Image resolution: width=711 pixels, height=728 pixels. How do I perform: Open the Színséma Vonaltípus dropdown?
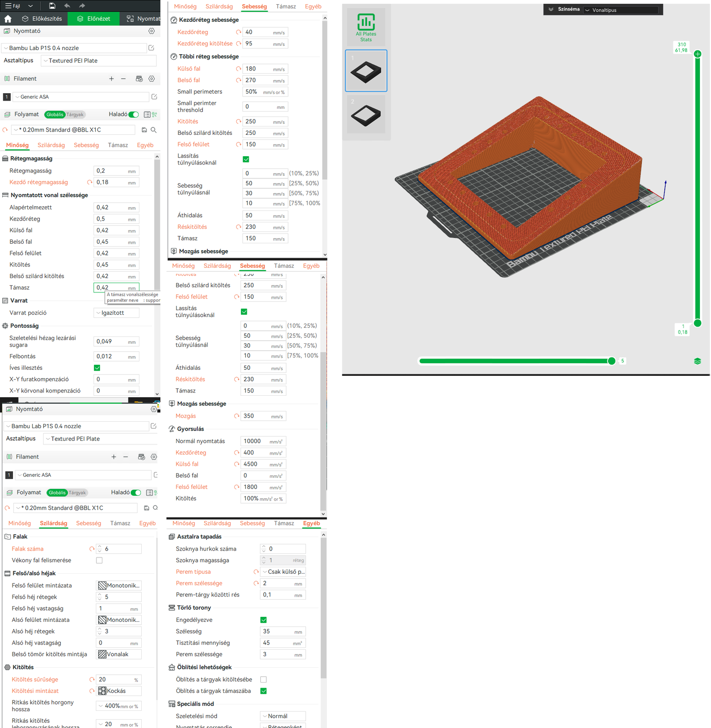(x=621, y=10)
